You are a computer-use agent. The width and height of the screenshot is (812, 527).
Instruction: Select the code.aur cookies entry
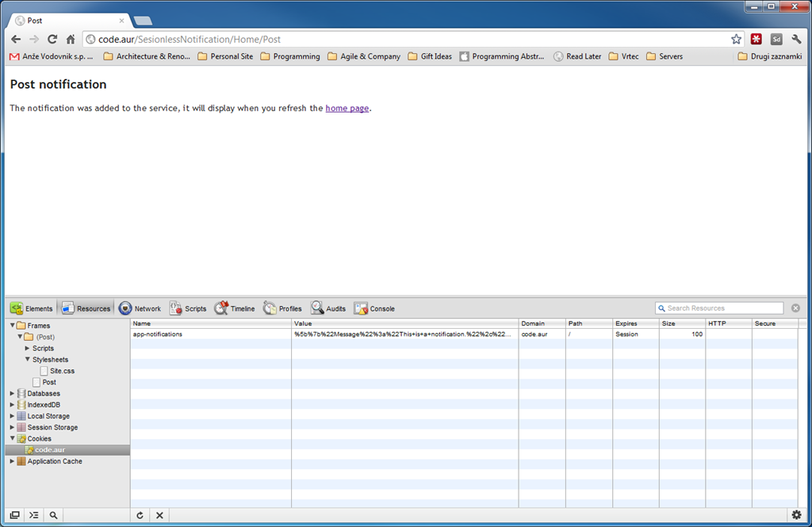(x=67, y=450)
